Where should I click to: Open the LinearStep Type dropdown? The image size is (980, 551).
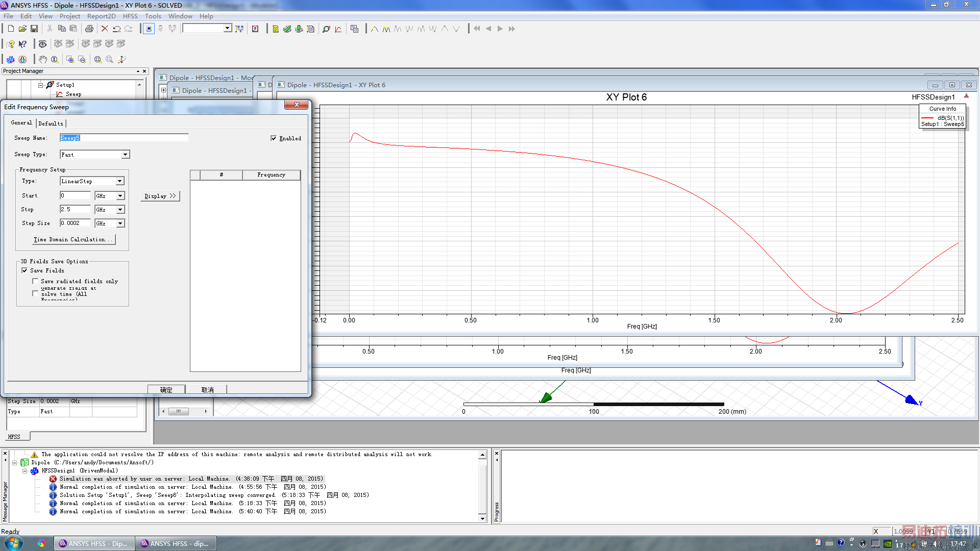(119, 181)
